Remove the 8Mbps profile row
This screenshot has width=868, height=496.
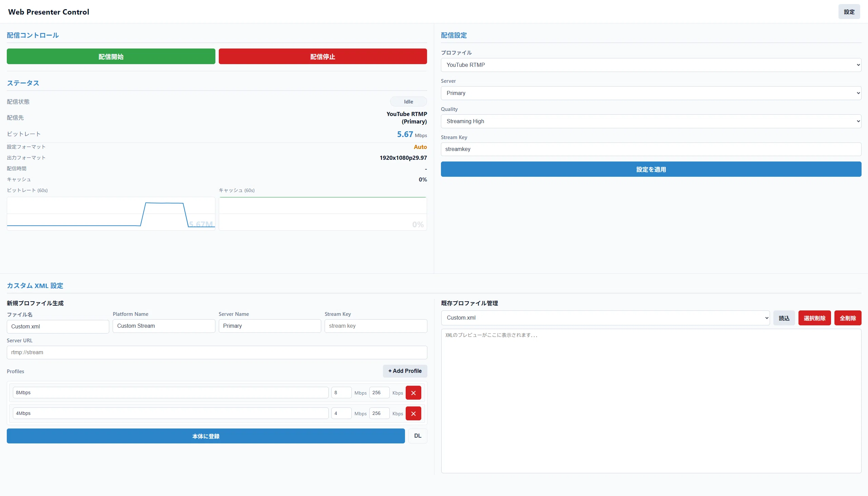click(x=413, y=393)
